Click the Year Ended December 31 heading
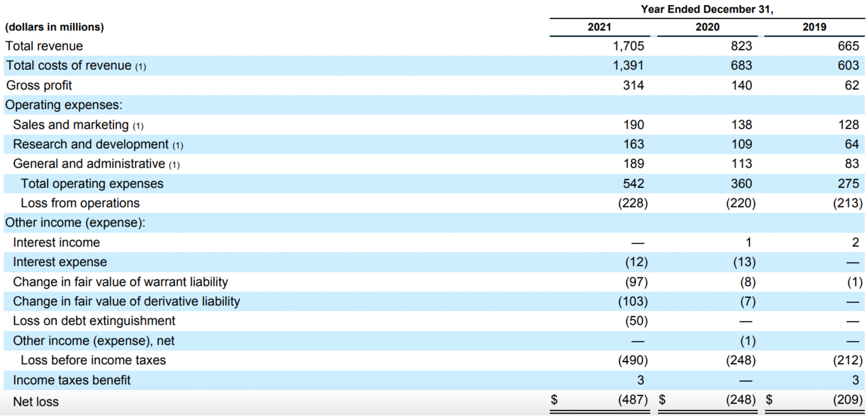Screen dimensions: 868x418 pos(707,9)
